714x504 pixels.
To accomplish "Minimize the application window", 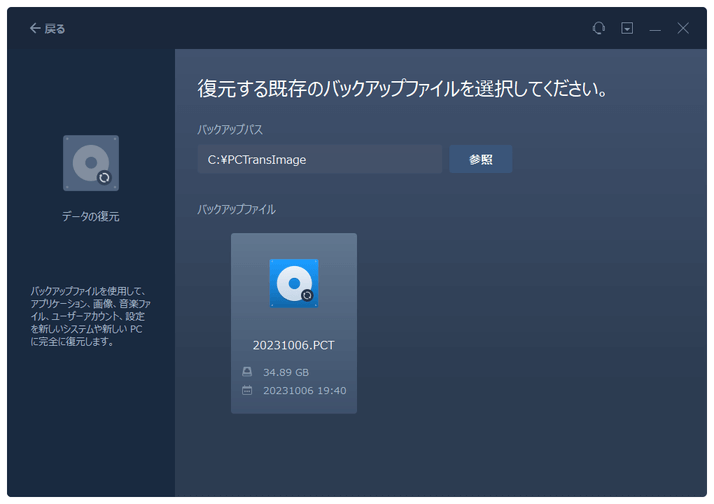I will pos(655,29).
